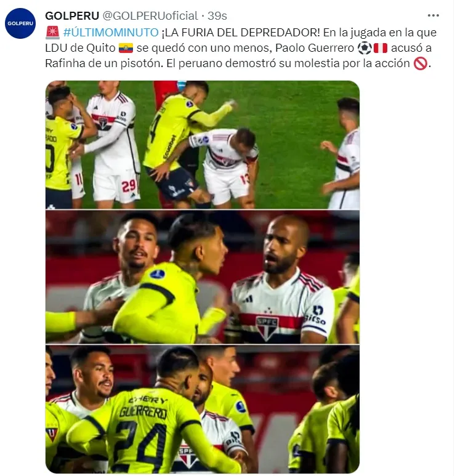Viewport: 455px width, 476px height.
Task: Visit the @GOLPERUoficial handle
Action: point(150,16)
